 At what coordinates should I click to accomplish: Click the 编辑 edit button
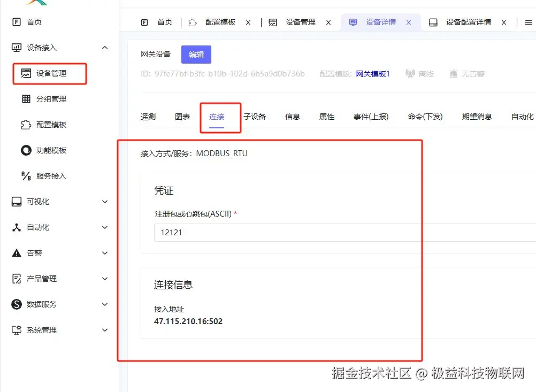[x=196, y=55]
